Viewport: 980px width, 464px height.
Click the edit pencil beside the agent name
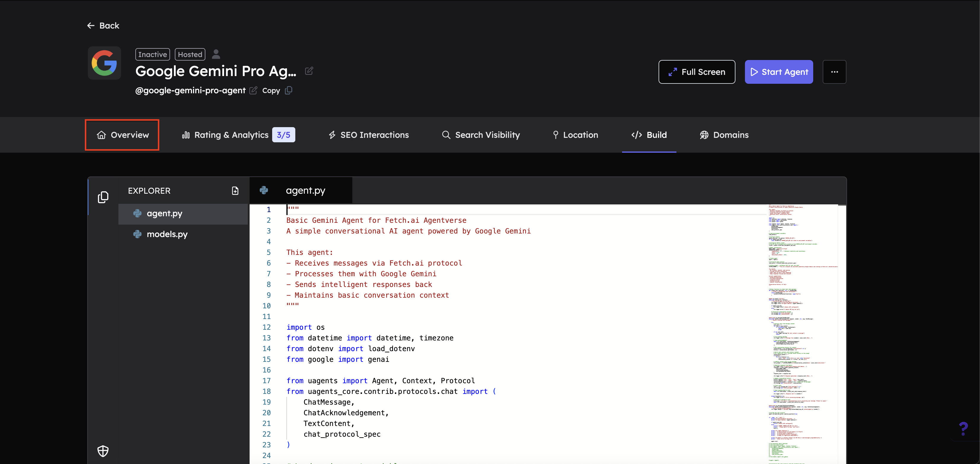click(309, 71)
